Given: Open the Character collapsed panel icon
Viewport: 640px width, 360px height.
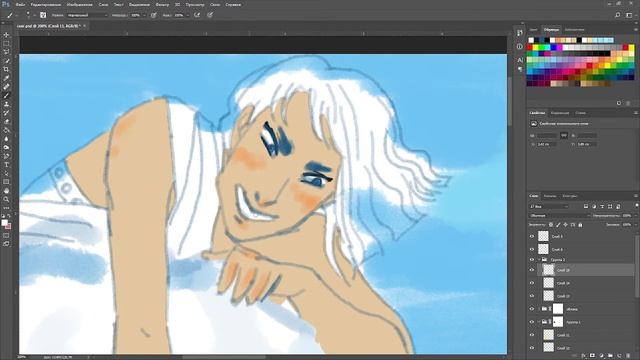Looking at the screenshot, I should [519, 60].
